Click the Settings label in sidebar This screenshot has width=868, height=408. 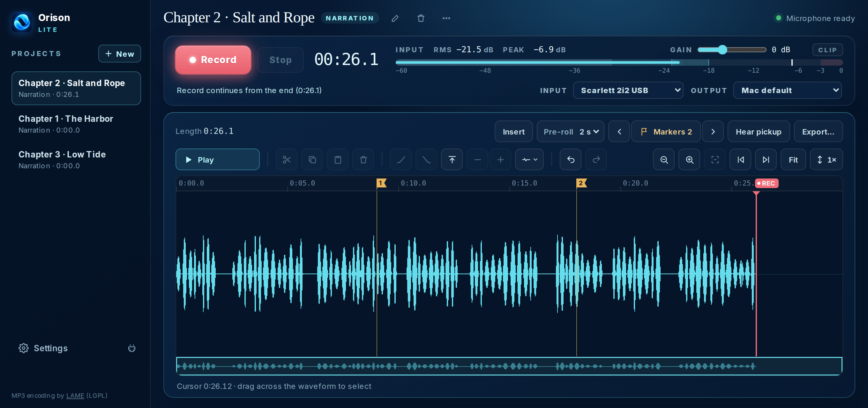(x=50, y=348)
